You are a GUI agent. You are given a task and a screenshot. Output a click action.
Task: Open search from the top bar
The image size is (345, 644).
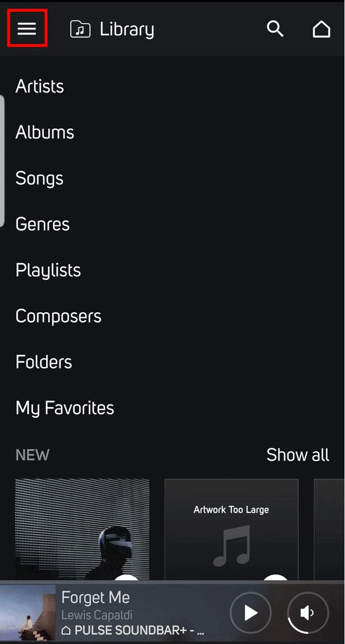[x=275, y=29]
